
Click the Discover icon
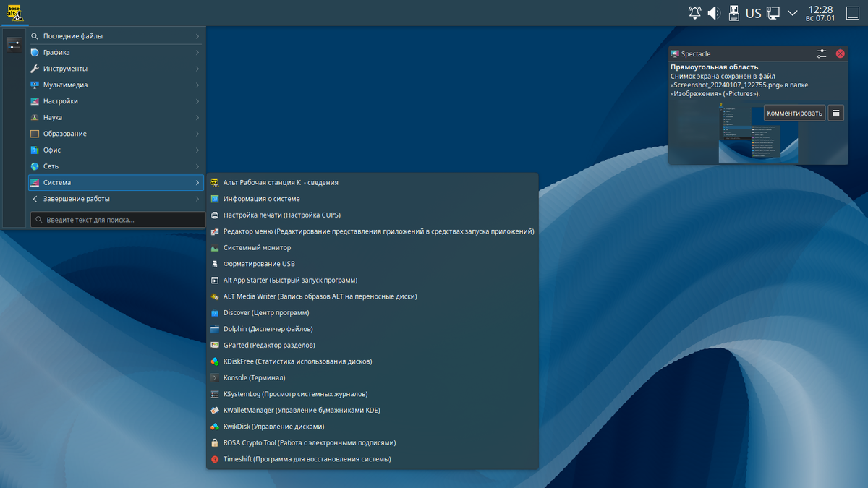[215, 313]
